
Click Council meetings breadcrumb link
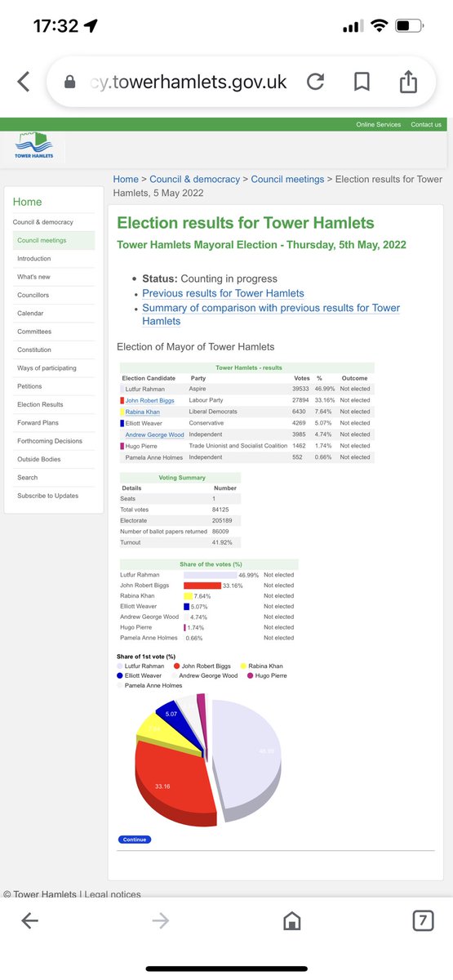[287, 179]
